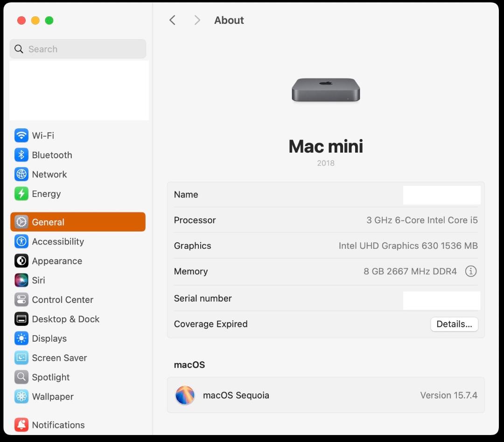The width and height of the screenshot is (504, 442).
Task: Open the macOS Sequoia version row
Action: 326,395
